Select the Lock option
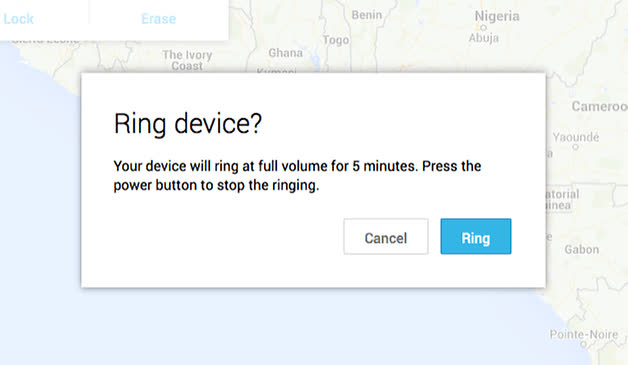 (x=18, y=19)
